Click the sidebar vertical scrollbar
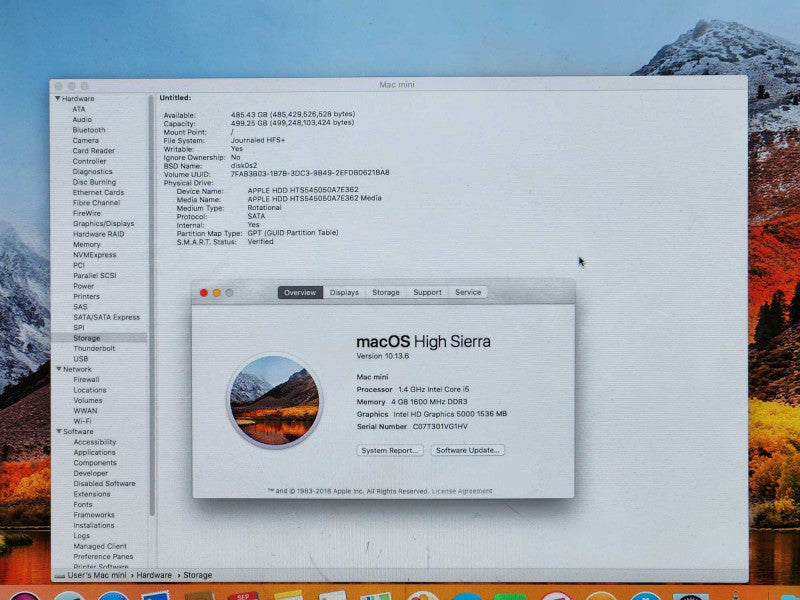This screenshot has width=800, height=600. coord(151,305)
